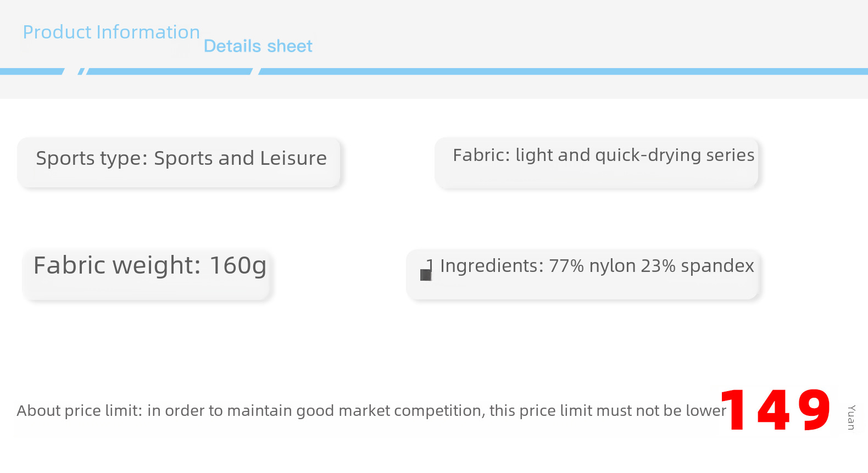Click the middle blue bar segment
The image size is (868, 473).
click(x=168, y=71)
